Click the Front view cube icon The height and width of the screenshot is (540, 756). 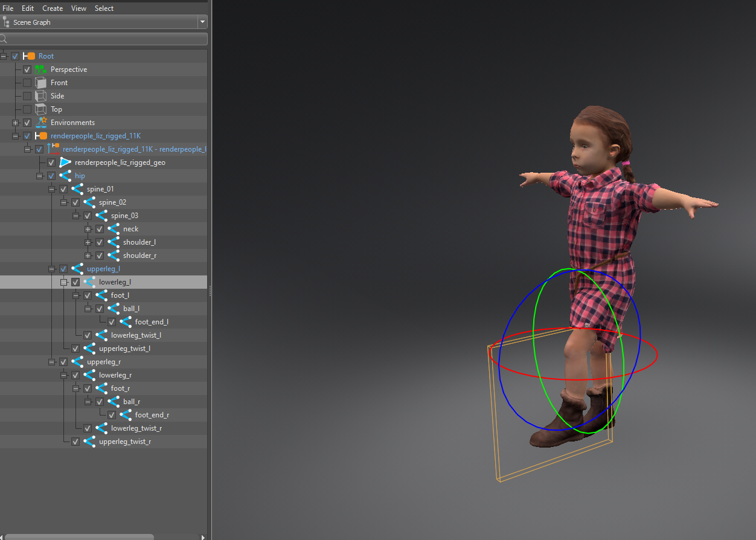(x=40, y=82)
